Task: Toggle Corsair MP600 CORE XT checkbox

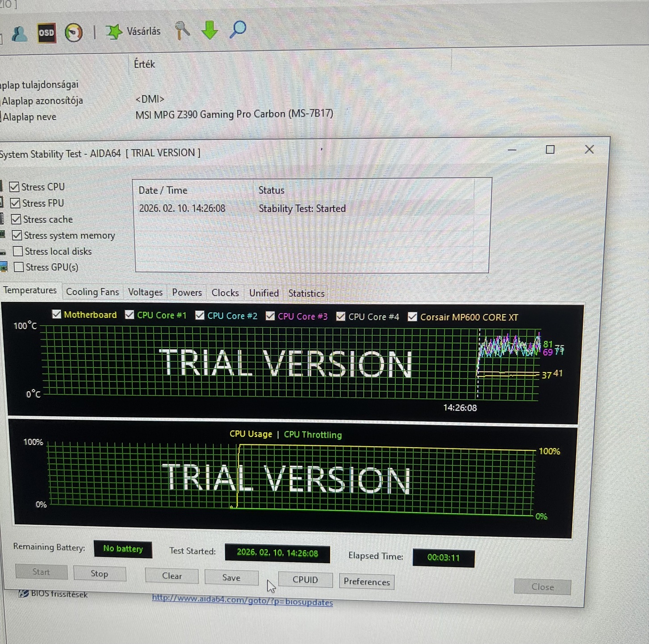Action: (412, 317)
